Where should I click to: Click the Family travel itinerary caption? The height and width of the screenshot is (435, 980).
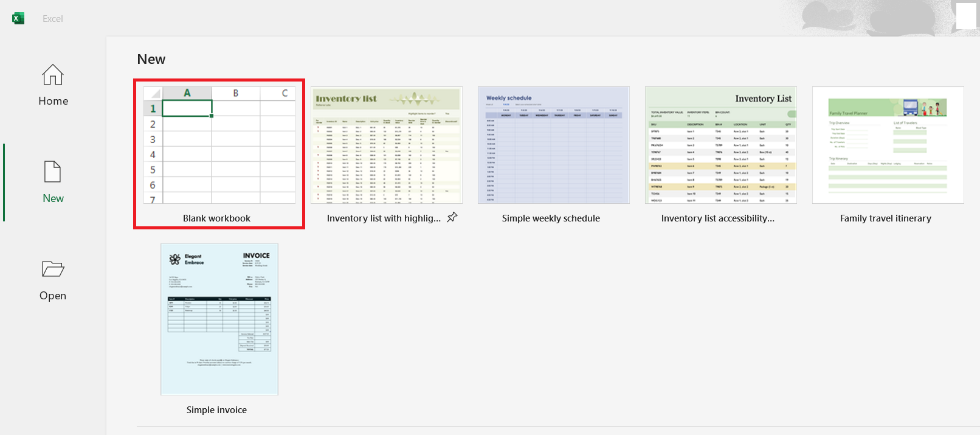click(x=886, y=218)
